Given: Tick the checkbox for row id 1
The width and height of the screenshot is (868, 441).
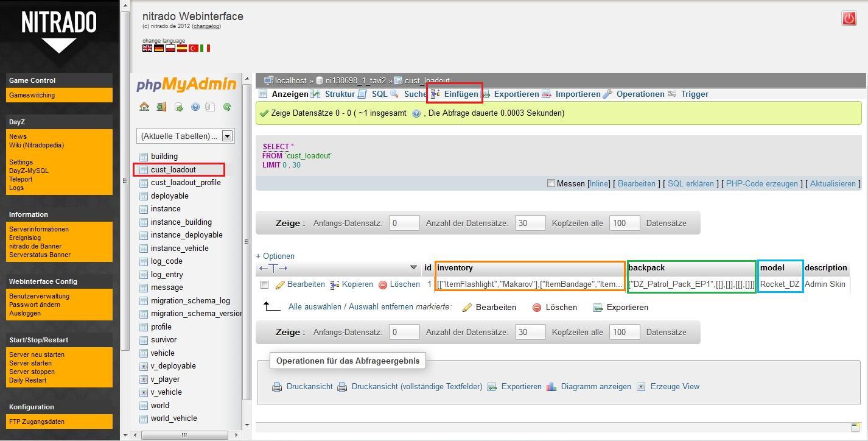Looking at the screenshot, I should pos(264,284).
